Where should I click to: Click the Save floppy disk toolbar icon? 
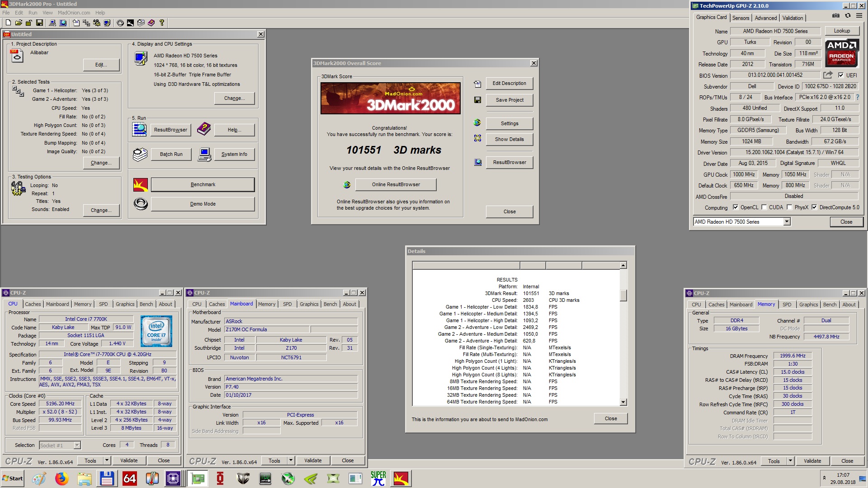coord(39,23)
